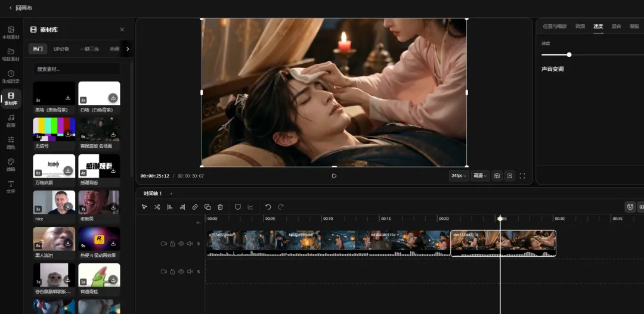Image resolution: width=644 pixels, height=314 pixels.
Task: Click the 速度 speed slider handle
Action: point(569,55)
